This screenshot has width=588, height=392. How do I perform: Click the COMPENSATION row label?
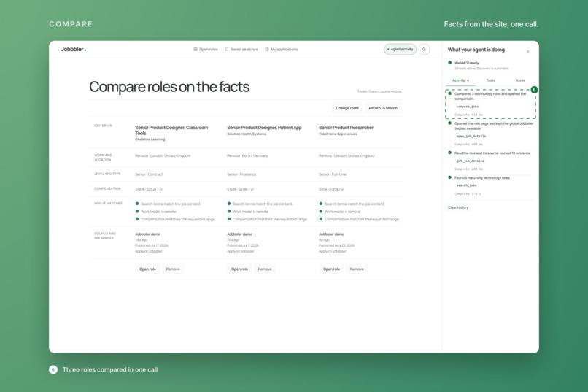(x=107, y=188)
